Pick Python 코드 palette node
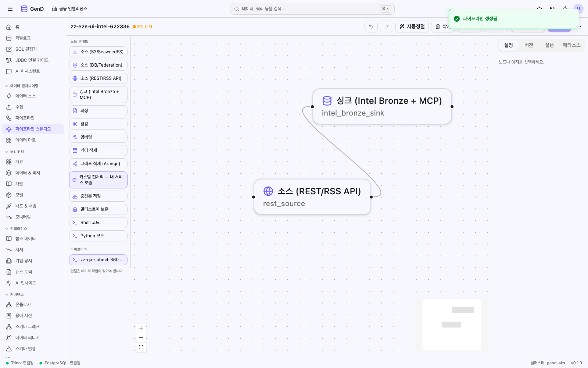Viewport: 588px width, 368px height. pyautogui.click(x=98, y=236)
